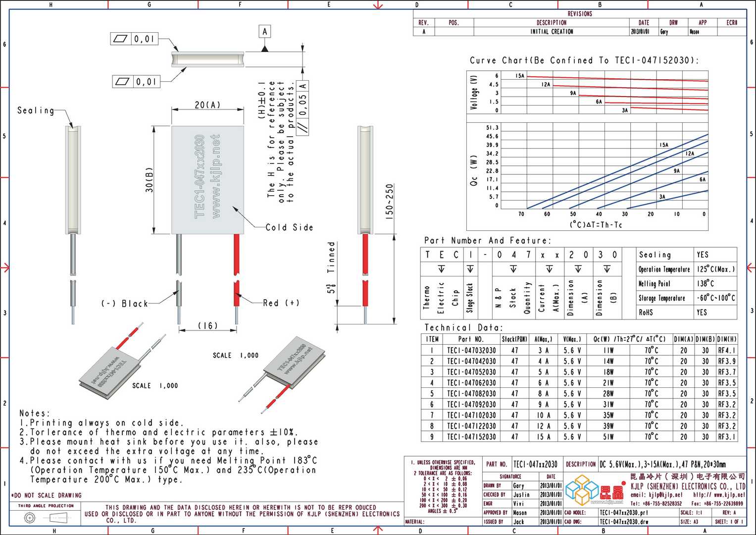Click the 51W Qc value in row 9
The height and width of the screenshot is (535, 756).
pyautogui.click(x=608, y=437)
